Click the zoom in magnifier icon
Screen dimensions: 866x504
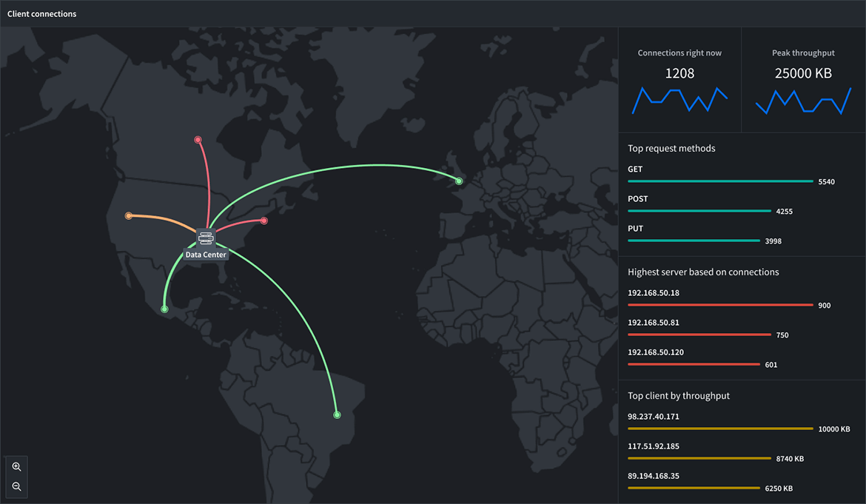16,467
